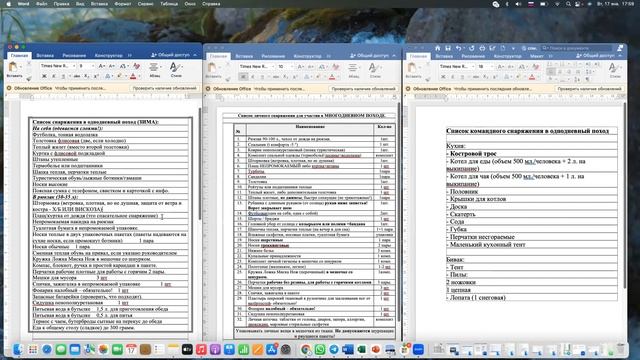Open the Paragraph group in the left window
The width and height of the screenshot is (640, 360).
pos(154,69)
